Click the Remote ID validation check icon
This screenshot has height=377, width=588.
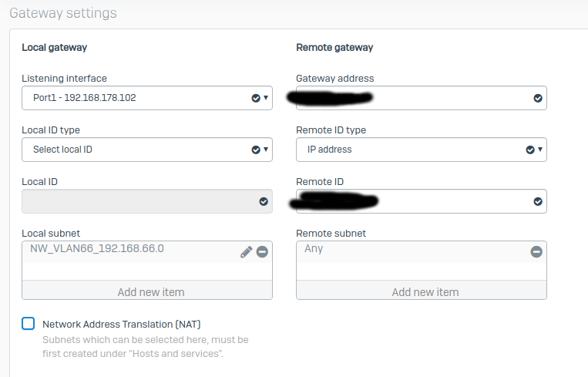point(538,202)
